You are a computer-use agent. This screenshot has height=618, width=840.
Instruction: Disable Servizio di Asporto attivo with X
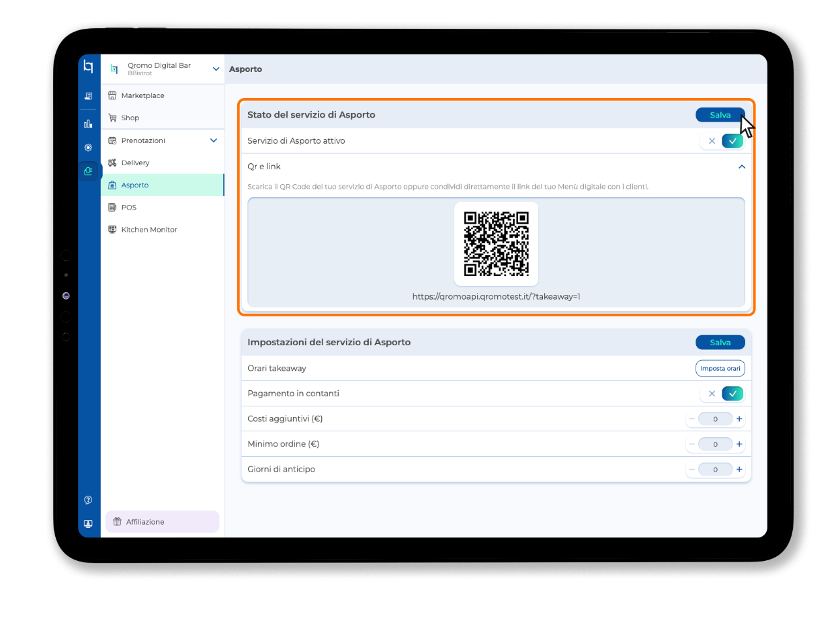click(712, 141)
